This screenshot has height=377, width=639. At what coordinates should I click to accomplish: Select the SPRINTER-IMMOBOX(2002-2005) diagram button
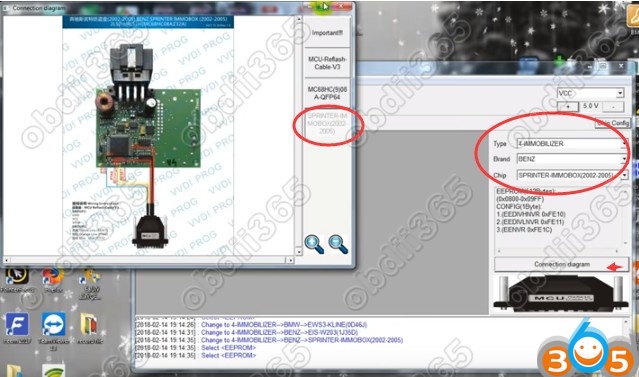[x=327, y=123]
